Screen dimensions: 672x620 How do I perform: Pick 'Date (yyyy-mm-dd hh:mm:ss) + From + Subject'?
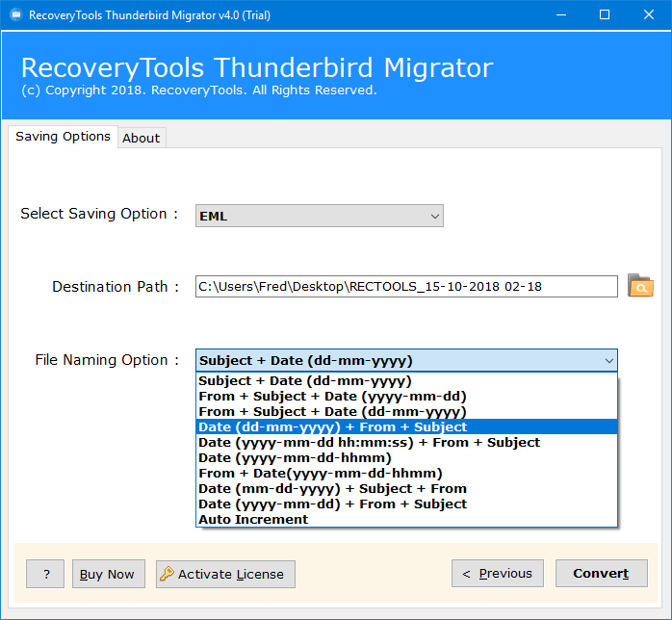(406, 442)
